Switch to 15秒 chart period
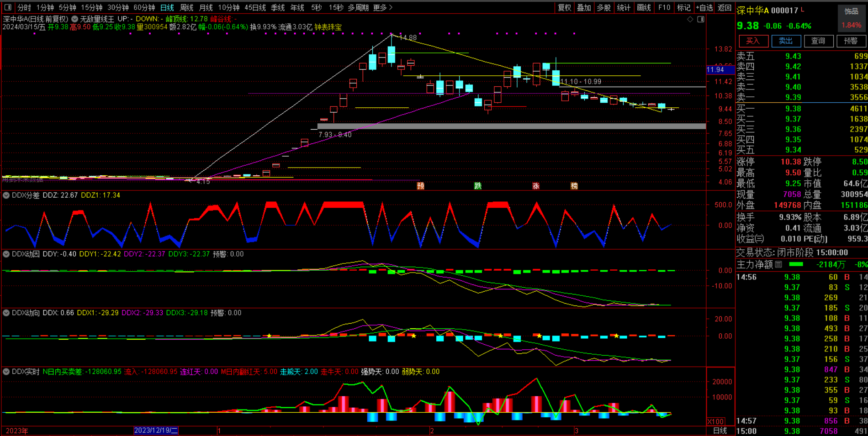 336,7
